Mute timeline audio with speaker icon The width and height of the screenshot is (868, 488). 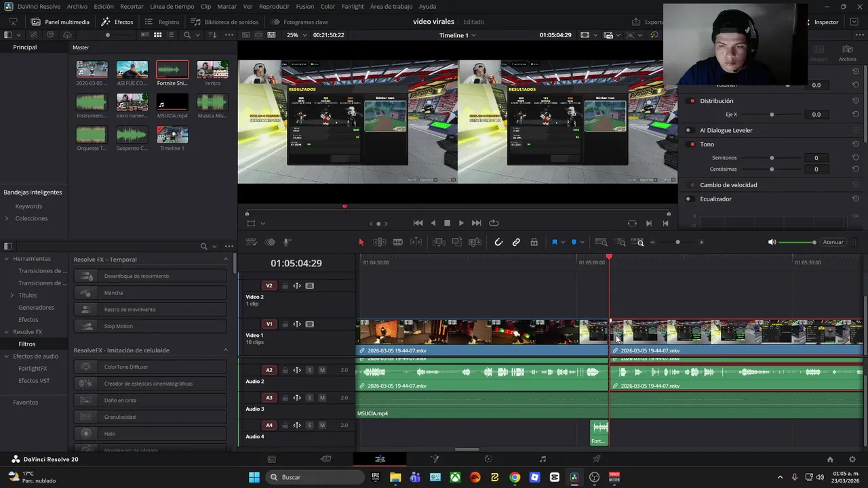[772, 242]
